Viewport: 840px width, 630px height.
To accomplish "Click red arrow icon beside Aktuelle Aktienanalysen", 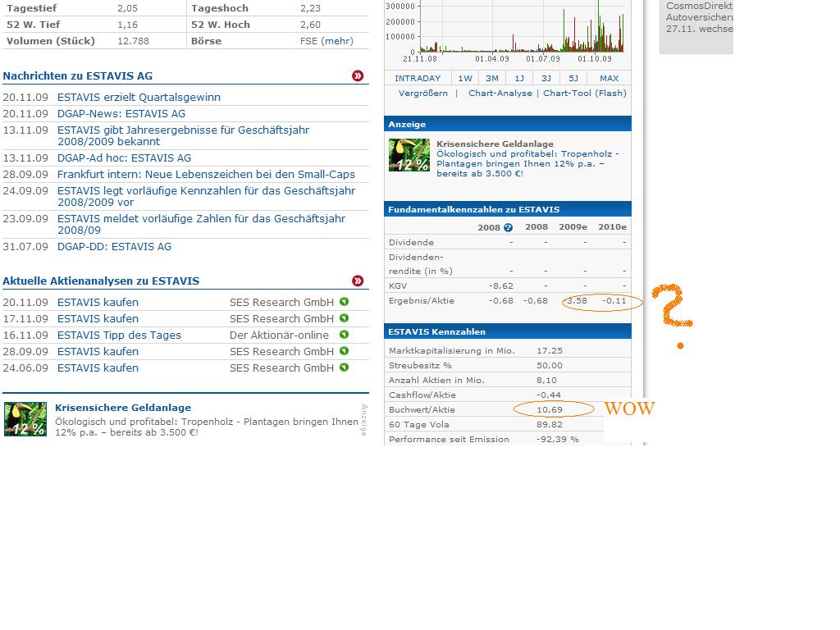I will click(x=358, y=281).
